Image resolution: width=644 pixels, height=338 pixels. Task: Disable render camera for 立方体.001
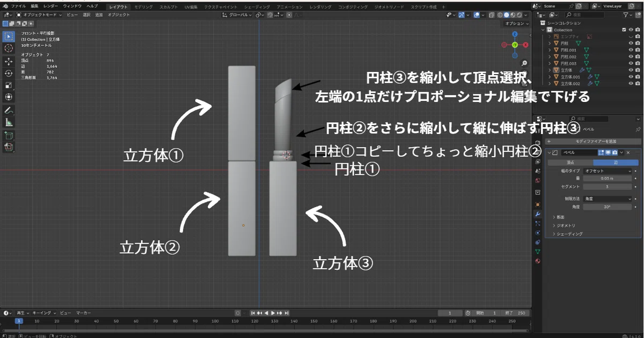pos(638,77)
